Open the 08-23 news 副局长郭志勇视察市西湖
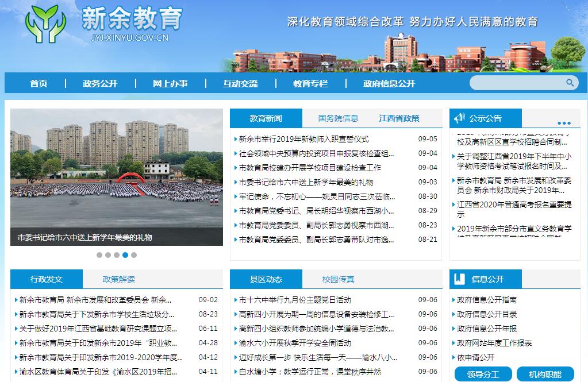This screenshot has height=382, width=588. coord(316,225)
